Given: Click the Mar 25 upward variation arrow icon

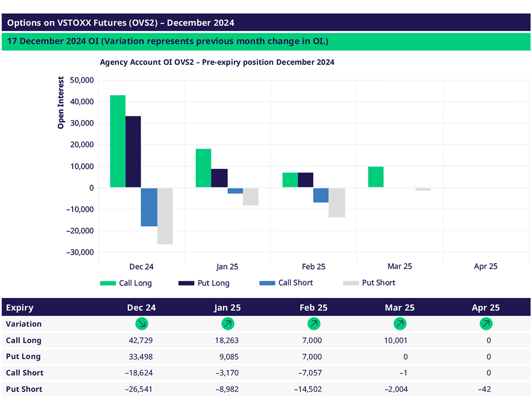Looking at the screenshot, I should pos(400,324).
